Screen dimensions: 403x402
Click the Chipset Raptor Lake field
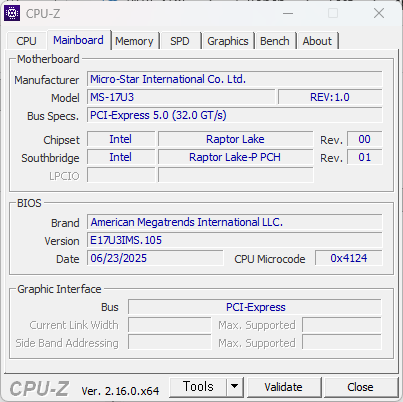pyautogui.click(x=235, y=139)
